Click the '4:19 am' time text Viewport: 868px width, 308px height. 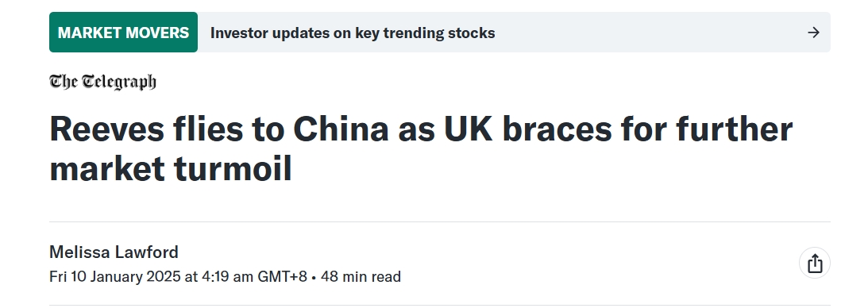(x=227, y=276)
